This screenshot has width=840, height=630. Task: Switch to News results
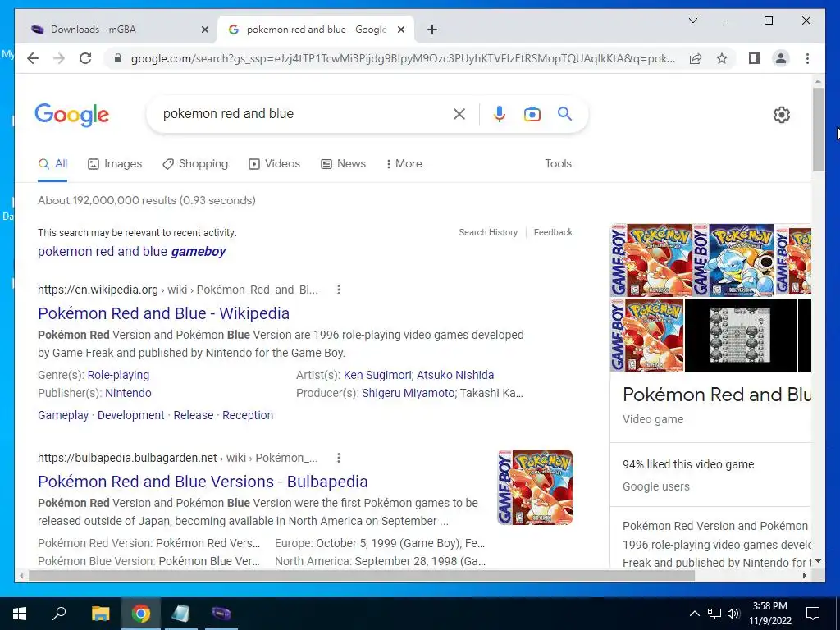(x=343, y=164)
